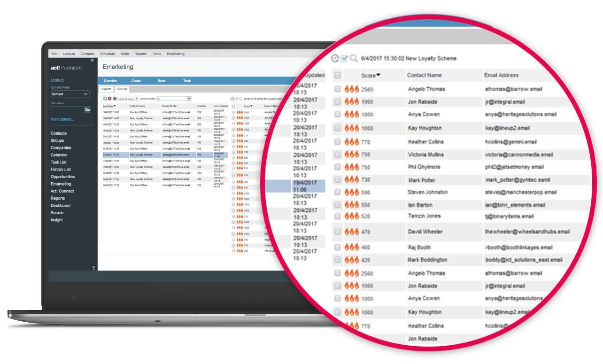Tick the checkbox for Phil Ghylmore
The width and height of the screenshot is (603, 364).
point(337,167)
